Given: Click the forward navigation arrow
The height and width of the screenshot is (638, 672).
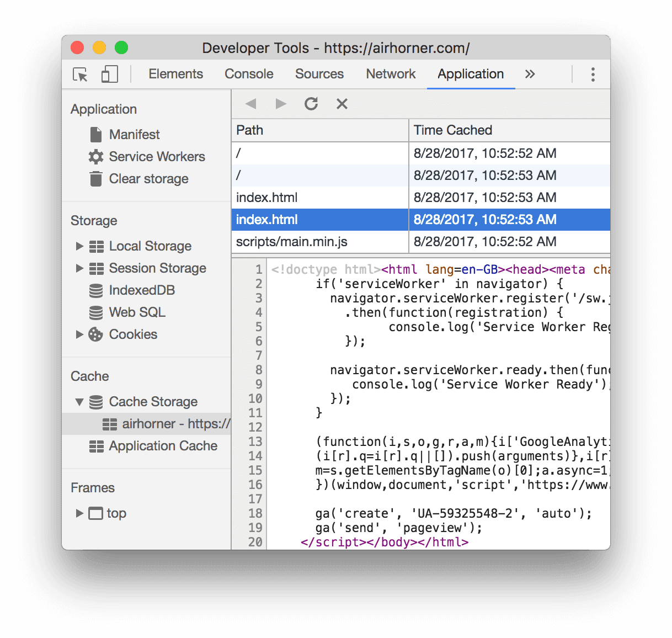Looking at the screenshot, I should [x=281, y=104].
